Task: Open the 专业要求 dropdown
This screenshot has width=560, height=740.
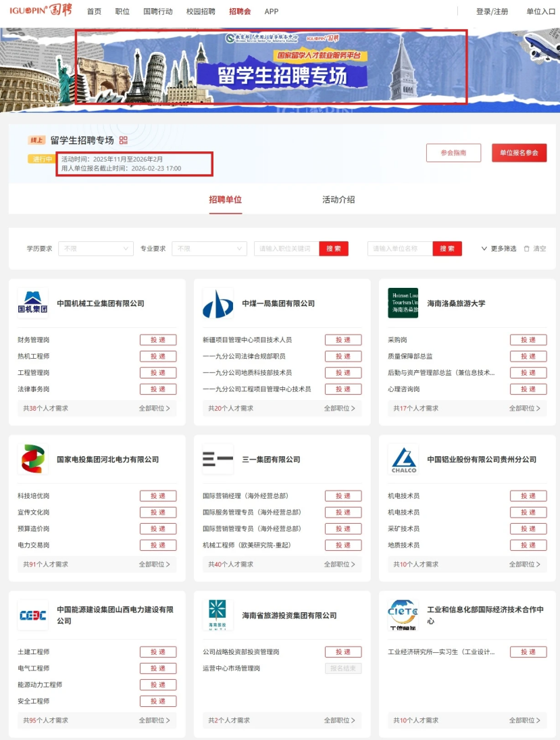Action: coord(209,249)
